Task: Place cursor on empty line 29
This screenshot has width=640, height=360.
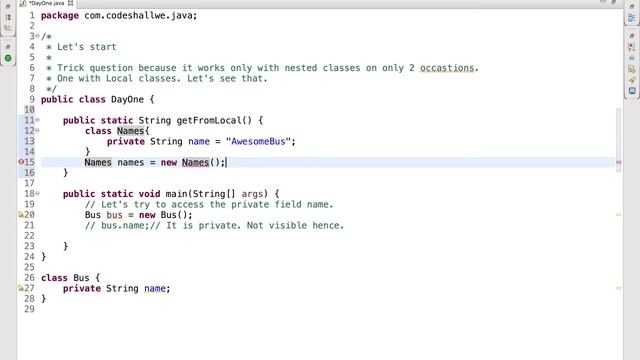Action: (x=327, y=309)
